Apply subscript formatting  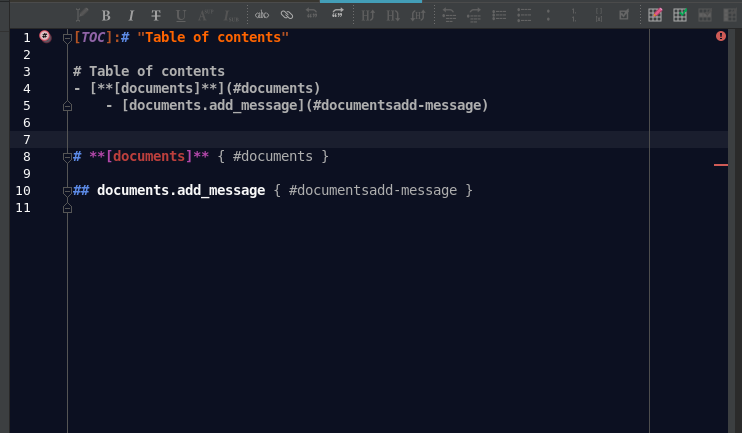[x=231, y=16]
